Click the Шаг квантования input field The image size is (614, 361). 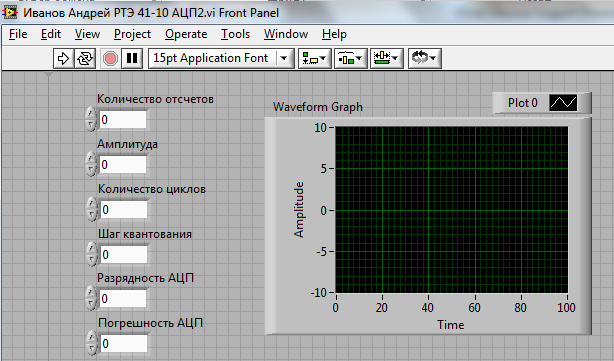click(x=123, y=255)
